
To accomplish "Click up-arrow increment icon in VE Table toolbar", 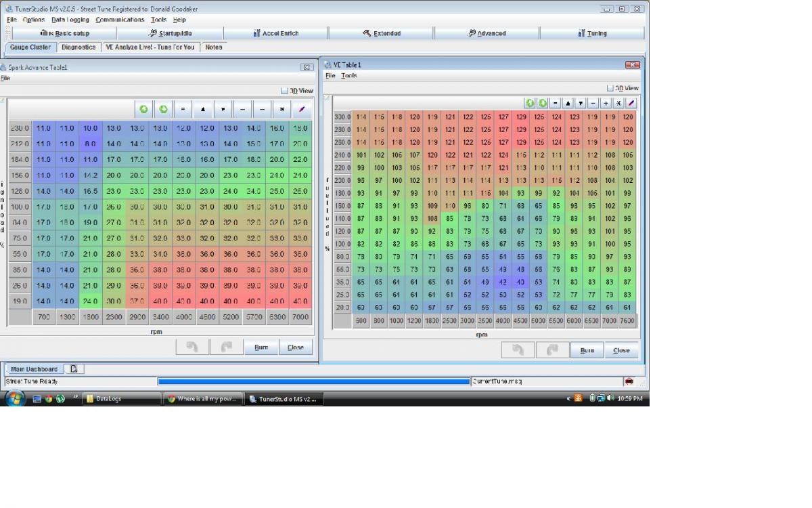I will pos(568,103).
